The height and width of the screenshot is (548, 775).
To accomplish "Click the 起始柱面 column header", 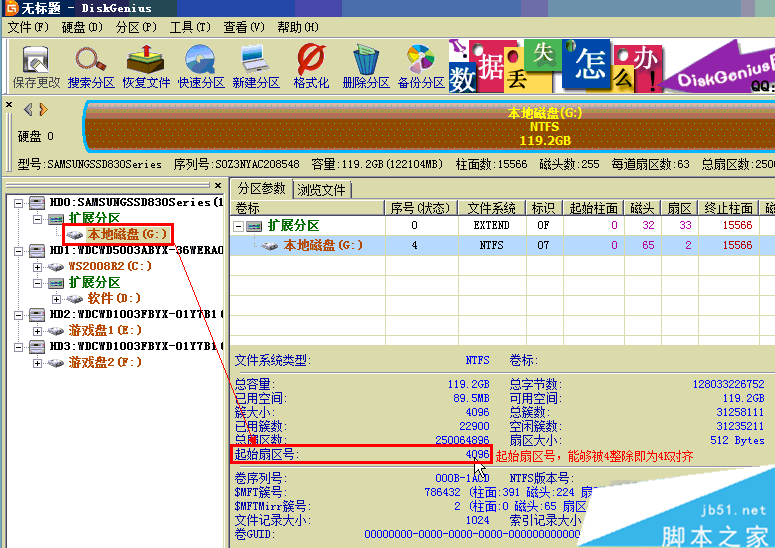I will click(593, 208).
